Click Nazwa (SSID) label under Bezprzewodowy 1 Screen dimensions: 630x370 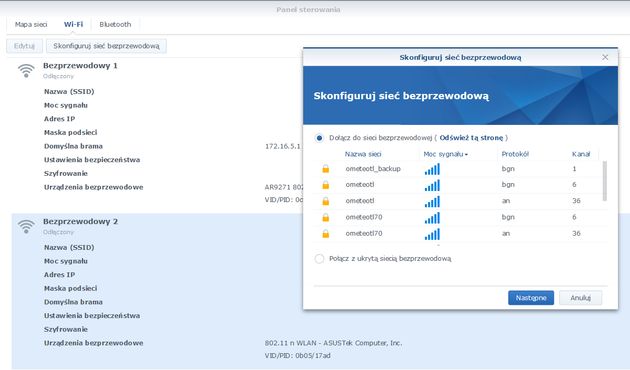tap(69, 92)
